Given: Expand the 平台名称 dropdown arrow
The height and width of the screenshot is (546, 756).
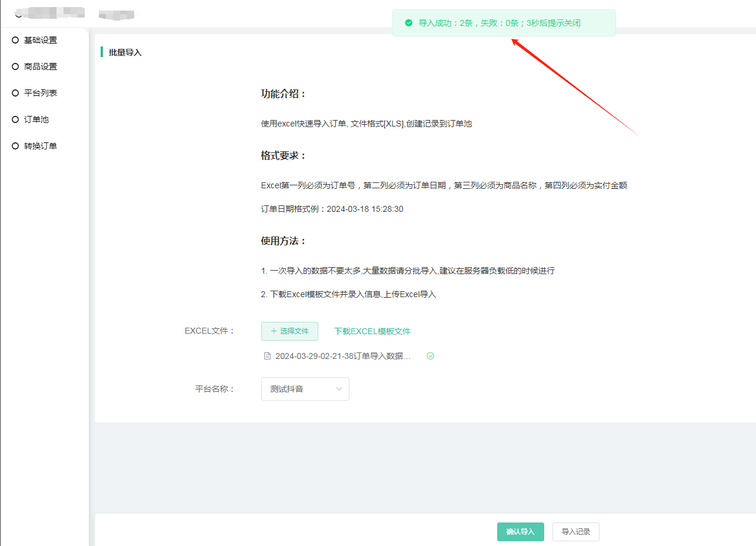Looking at the screenshot, I should pos(339,389).
